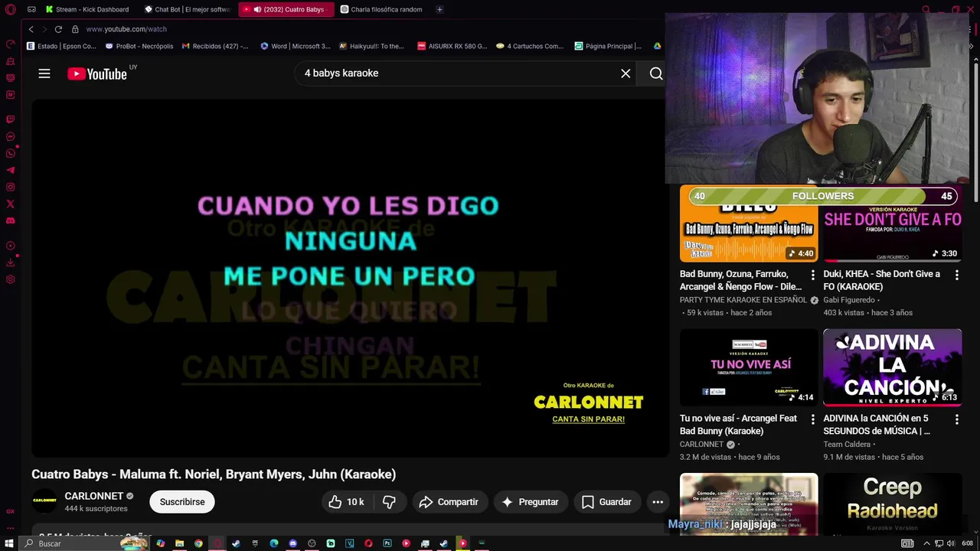Viewport: 980px width, 551px height.
Task: Go to the YouTube home logo
Action: [97, 73]
